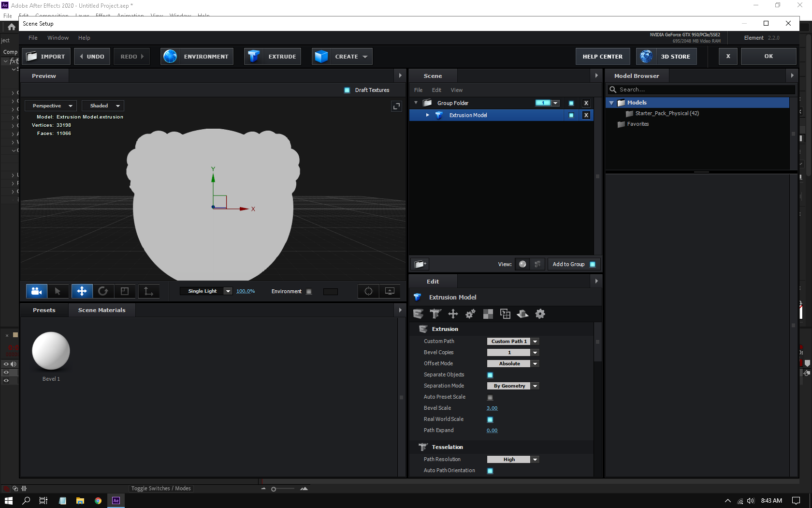Open the material checker tab for Extrusion Model
The width and height of the screenshot is (812, 508).
(x=488, y=314)
